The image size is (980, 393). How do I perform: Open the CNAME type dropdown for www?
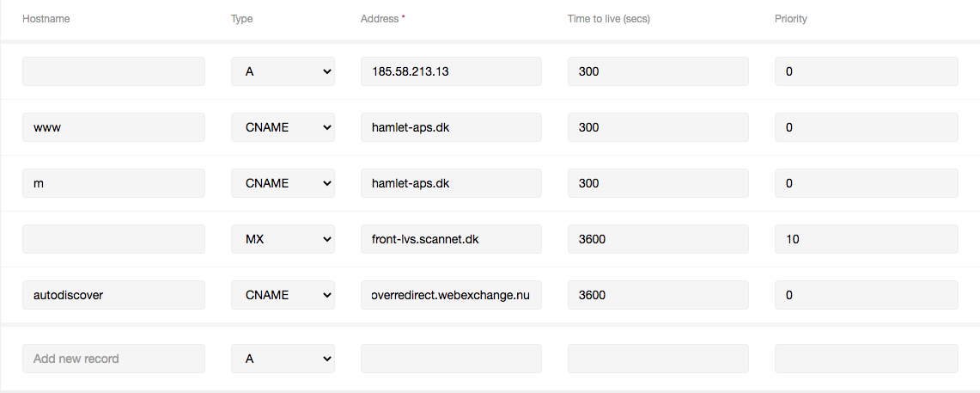[x=283, y=127]
